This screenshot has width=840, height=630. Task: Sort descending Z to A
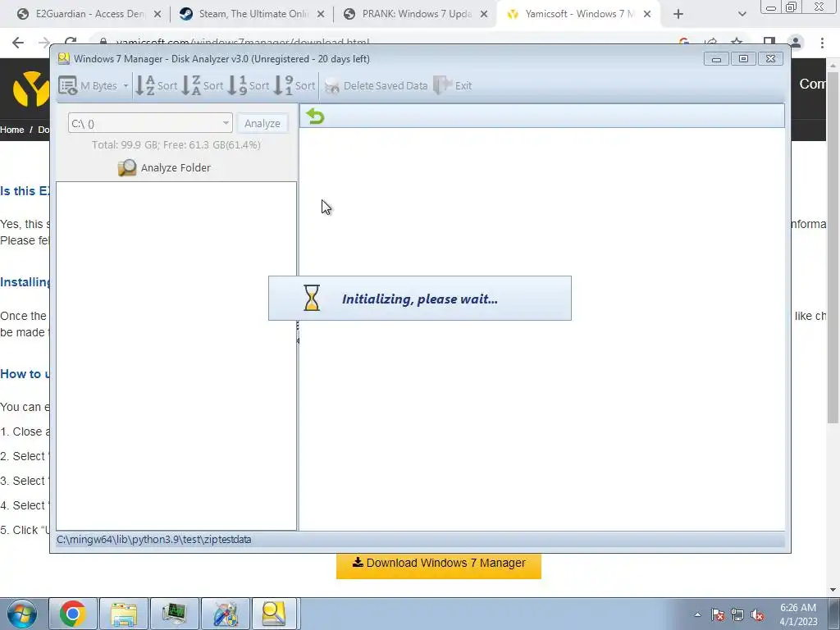point(202,85)
